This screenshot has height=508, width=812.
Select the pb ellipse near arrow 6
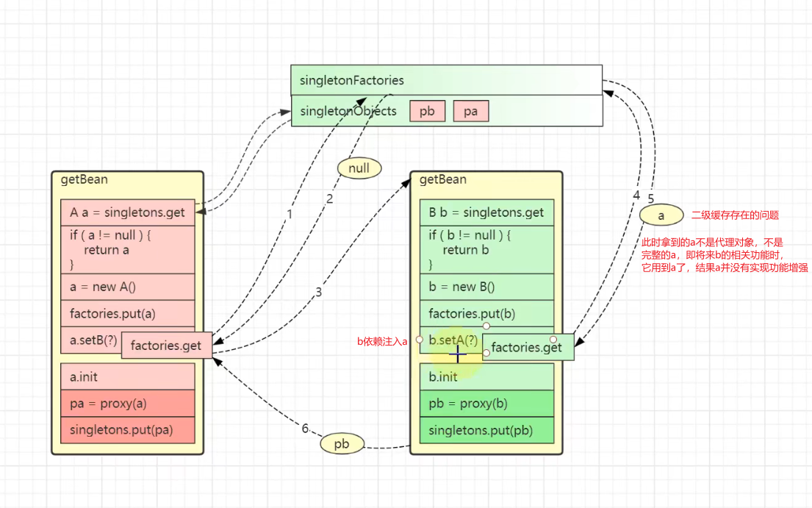pyautogui.click(x=342, y=444)
